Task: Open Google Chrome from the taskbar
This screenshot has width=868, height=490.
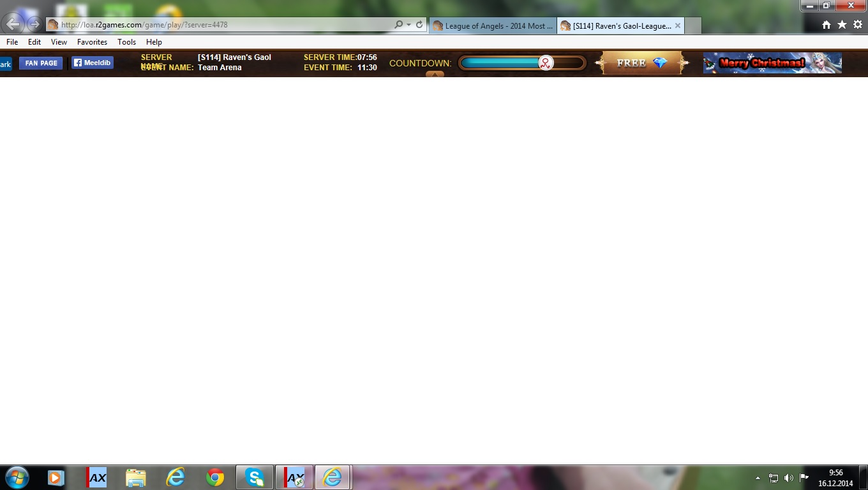Action: 215,477
